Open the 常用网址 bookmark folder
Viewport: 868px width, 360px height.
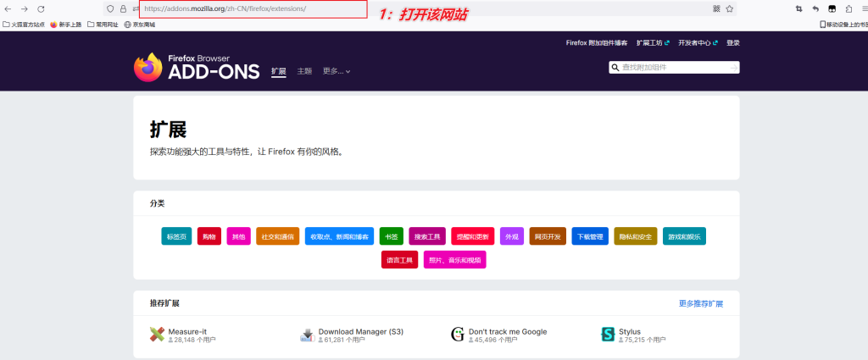[x=103, y=25]
